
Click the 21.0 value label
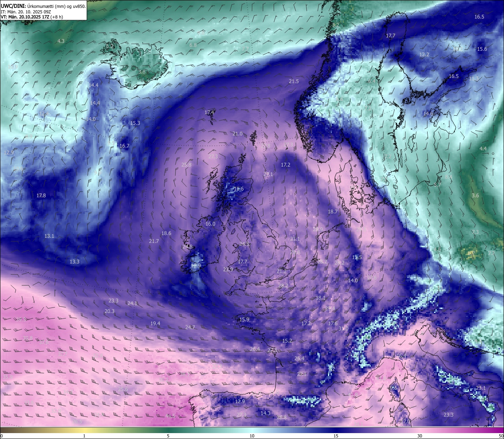point(237,134)
